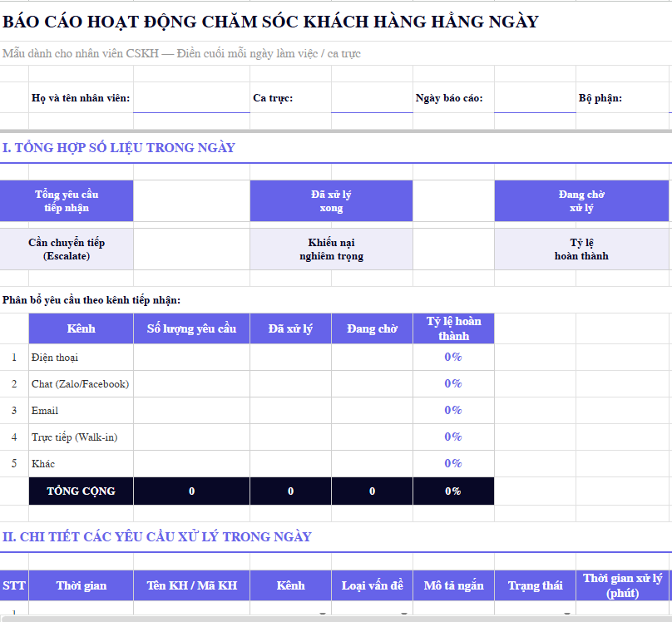
Task: Click the value cell next to Đã xử lý xong
Action: (x=453, y=201)
